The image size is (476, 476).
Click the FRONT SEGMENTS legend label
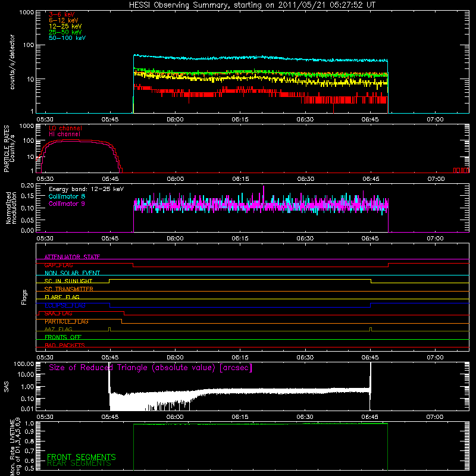(x=82, y=457)
